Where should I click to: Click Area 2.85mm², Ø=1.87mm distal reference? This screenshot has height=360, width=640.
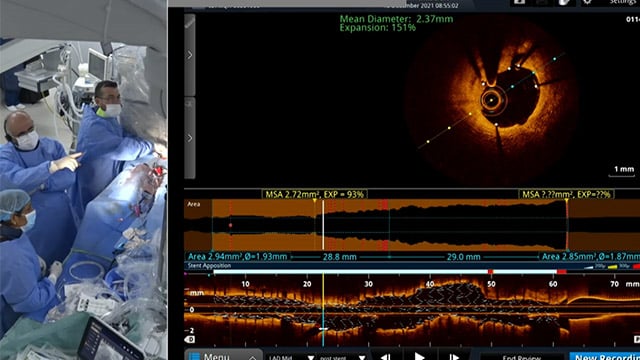pos(590,257)
